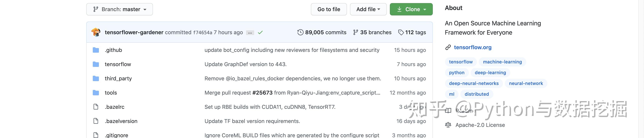Open the green Clone dropdown
Screen dimensions: 644x138
point(411,9)
